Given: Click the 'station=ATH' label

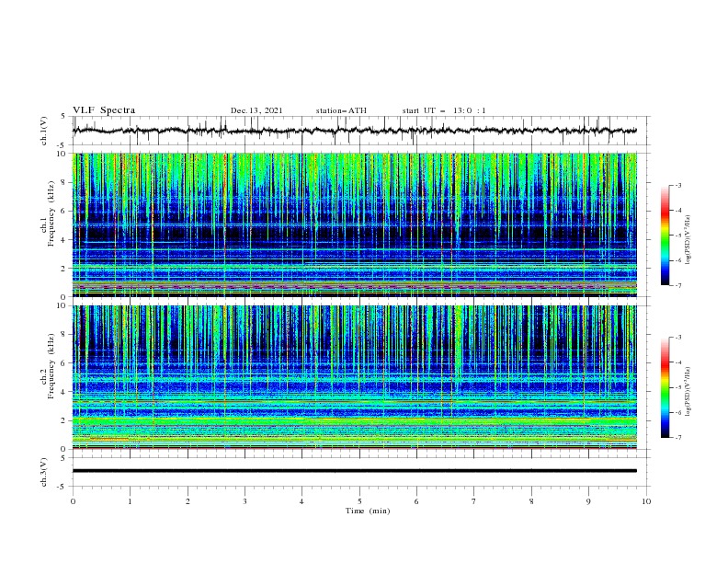Looking at the screenshot, I should 341,110.
